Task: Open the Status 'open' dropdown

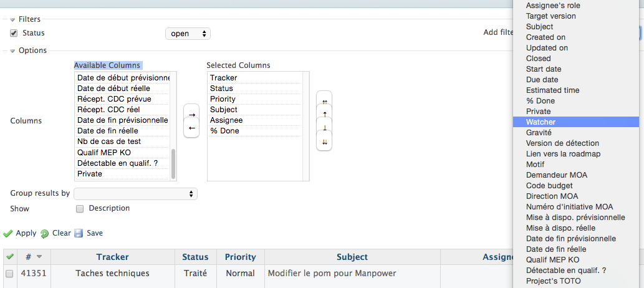Action: pos(188,34)
